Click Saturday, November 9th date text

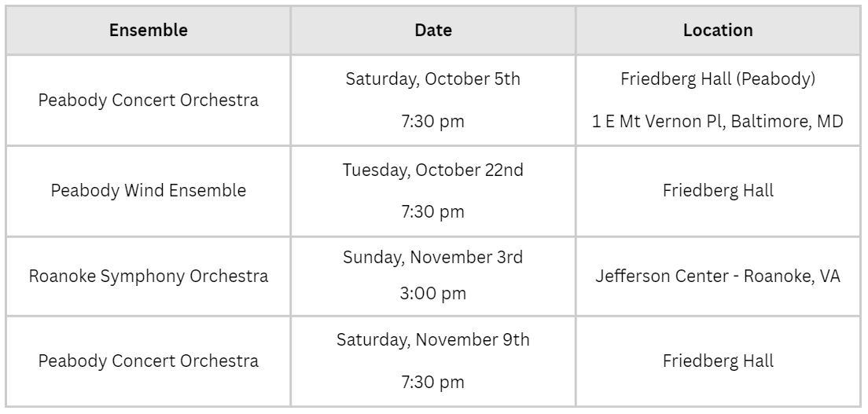pyautogui.click(x=433, y=339)
